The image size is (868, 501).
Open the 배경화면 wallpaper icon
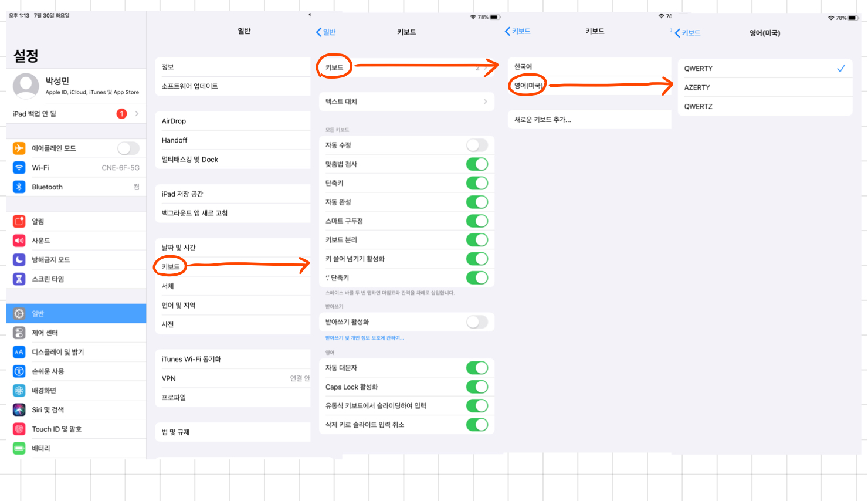pyautogui.click(x=19, y=391)
